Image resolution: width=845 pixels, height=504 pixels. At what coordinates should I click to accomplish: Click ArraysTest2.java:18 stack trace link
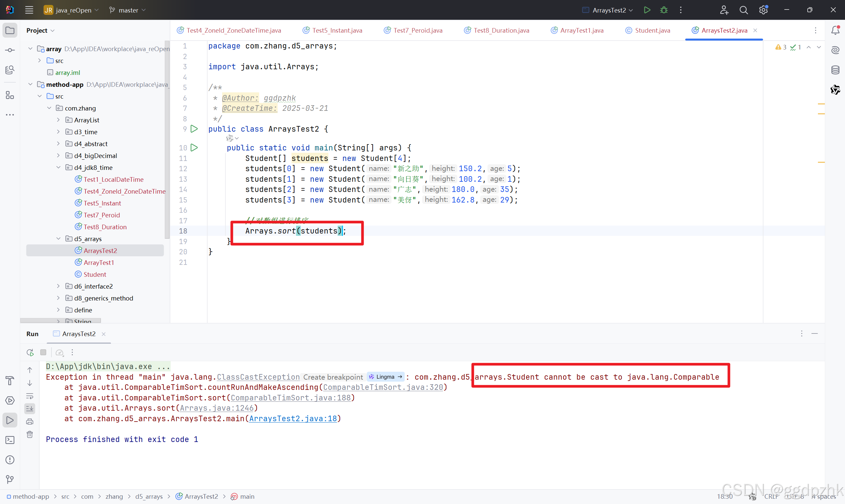coord(293,419)
